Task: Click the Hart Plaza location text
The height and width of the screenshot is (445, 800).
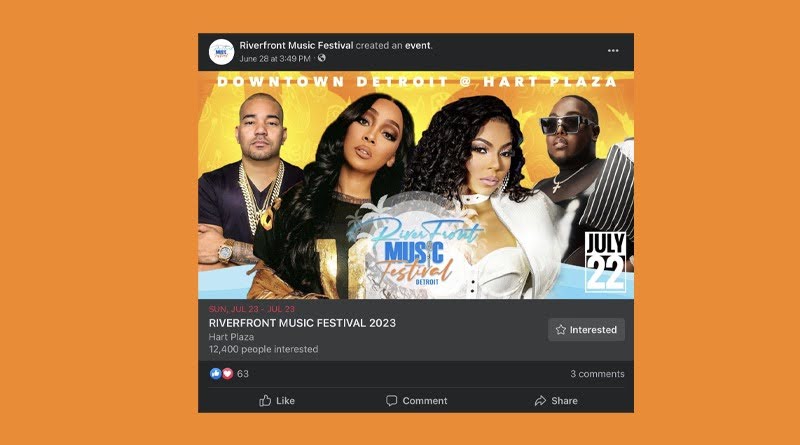Action: click(x=231, y=337)
